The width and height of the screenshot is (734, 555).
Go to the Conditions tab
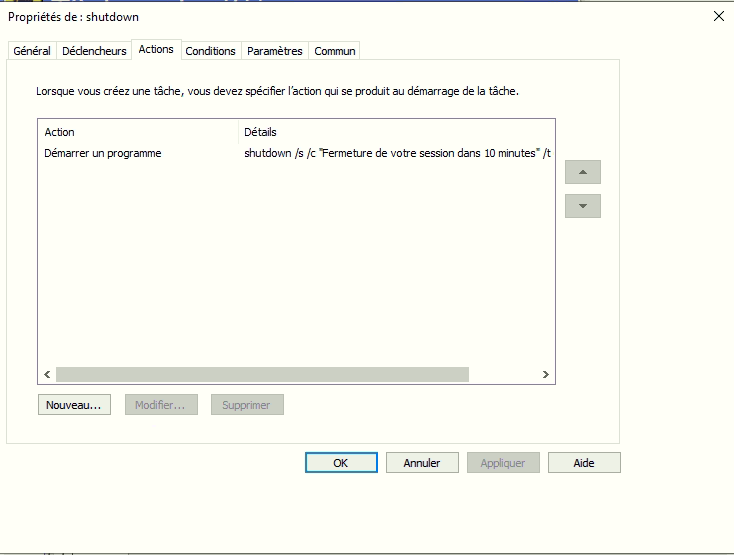point(211,51)
